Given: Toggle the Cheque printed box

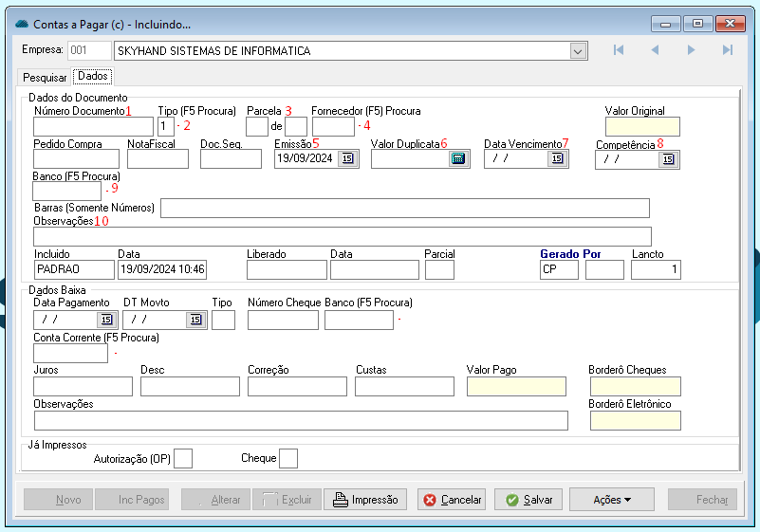Looking at the screenshot, I should pyautogui.click(x=288, y=459).
